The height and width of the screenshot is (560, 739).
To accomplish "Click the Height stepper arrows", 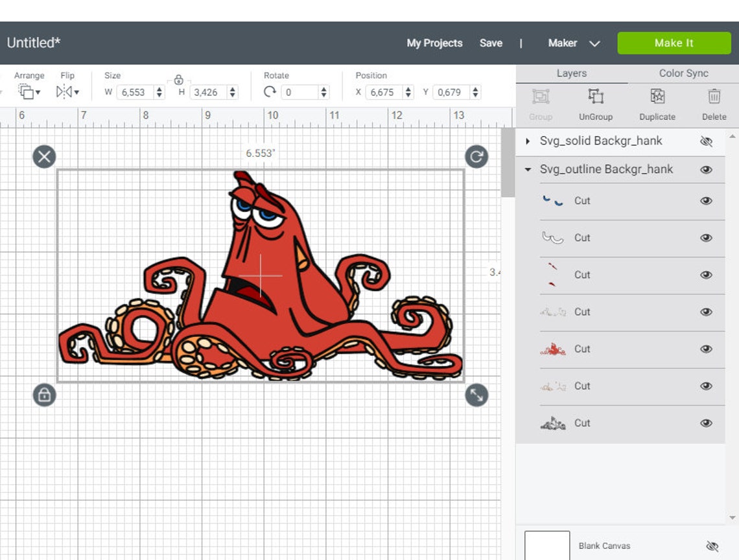I will pos(232,92).
